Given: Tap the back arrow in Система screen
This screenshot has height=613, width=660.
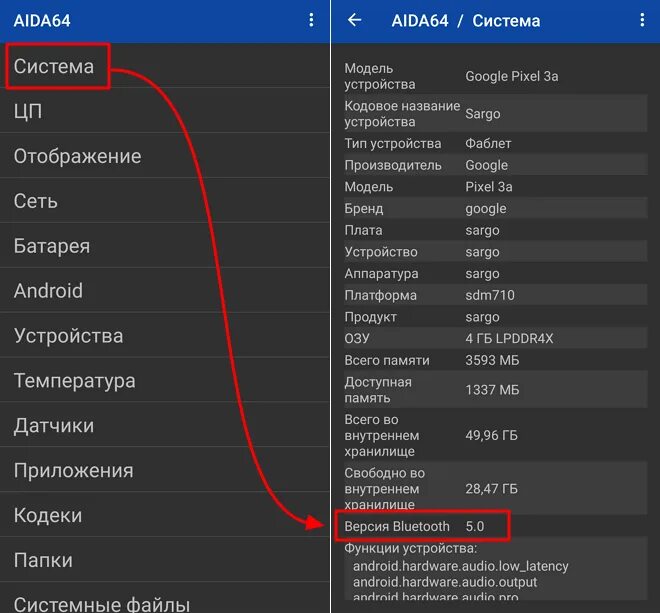Looking at the screenshot, I should (x=355, y=20).
